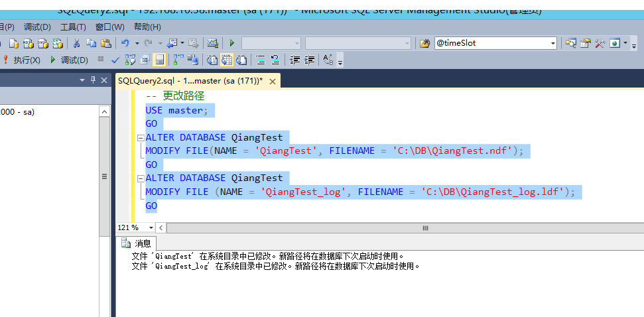
Task: Click the blue checkmark Parse query icon
Action: pyautogui.click(x=115, y=60)
